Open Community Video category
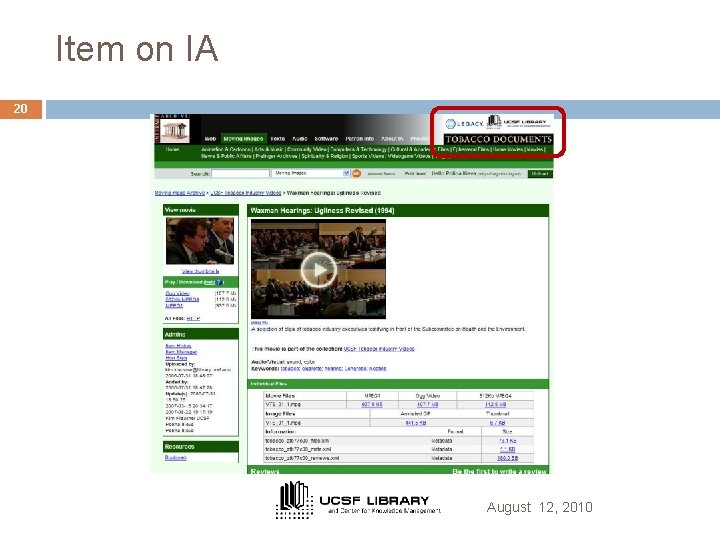The height and width of the screenshot is (540, 720). point(307,150)
